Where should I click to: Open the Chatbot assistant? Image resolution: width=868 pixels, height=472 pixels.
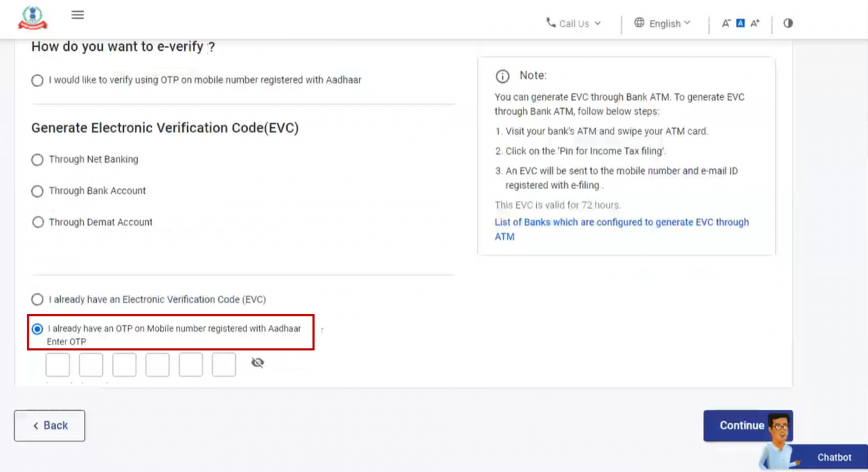click(833, 457)
